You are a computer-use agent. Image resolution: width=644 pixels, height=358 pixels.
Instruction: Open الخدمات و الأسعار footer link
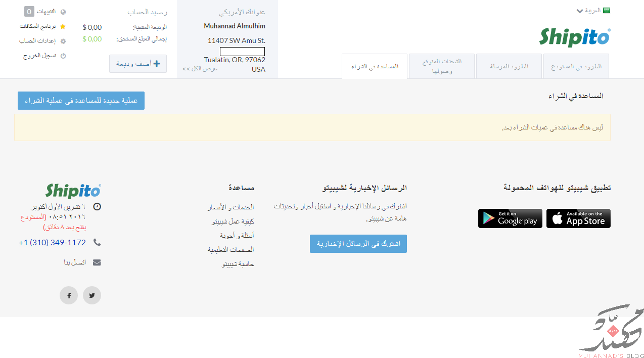[231, 207]
